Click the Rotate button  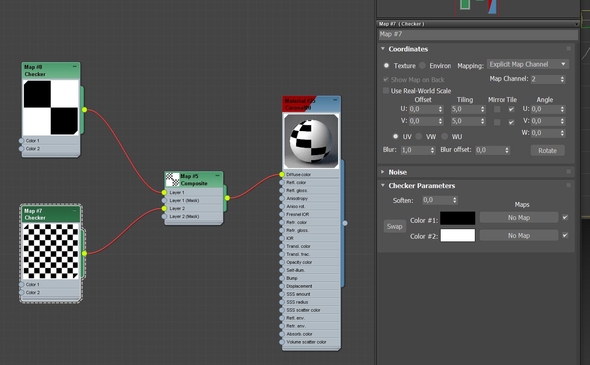(x=547, y=151)
